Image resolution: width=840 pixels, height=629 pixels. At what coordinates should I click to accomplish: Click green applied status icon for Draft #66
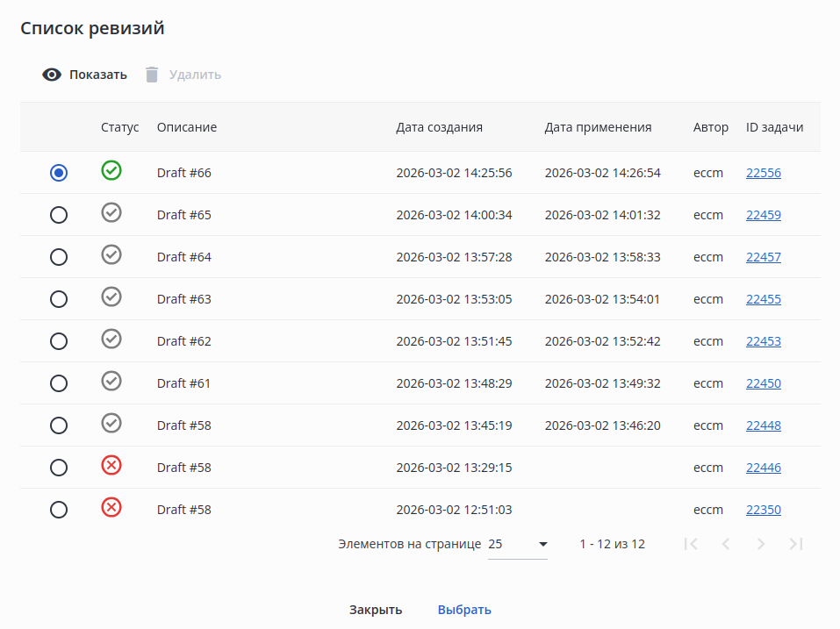[111, 170]
